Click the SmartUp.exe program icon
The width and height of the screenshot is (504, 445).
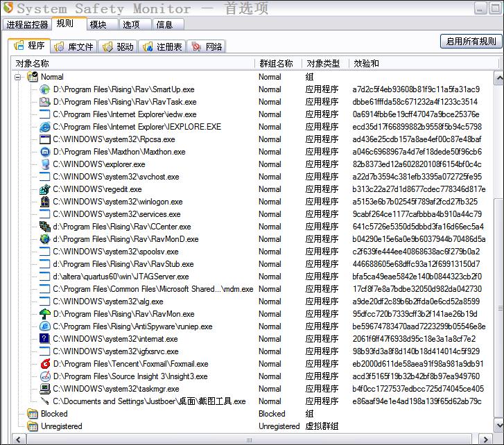pos(44,89)
